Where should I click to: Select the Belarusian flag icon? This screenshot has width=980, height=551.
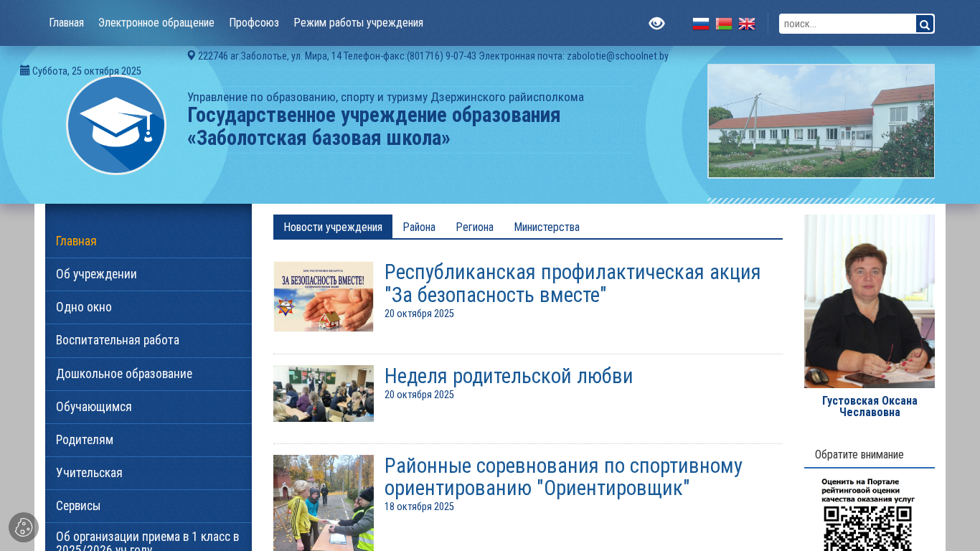[x=724, y=24]
